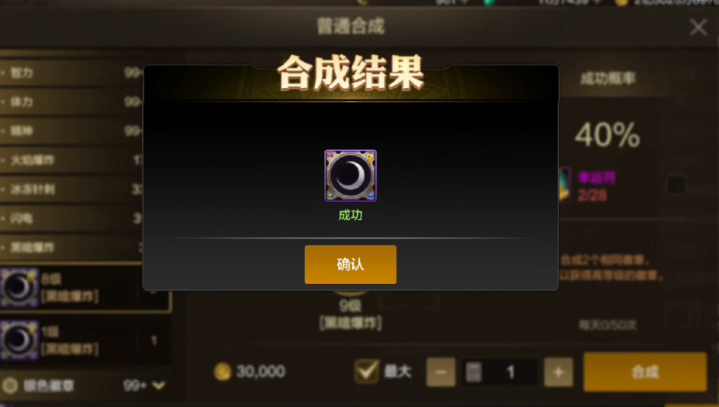Click the orange 合成 synthesize button
The width and height of the screenshot is (719, 407).
click(x=645, y=372)
